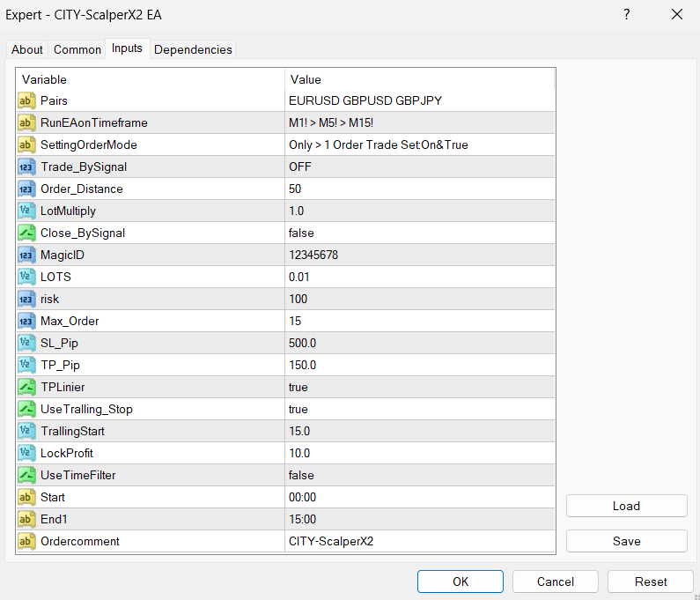Click the integer icon beside Trade_BySignal
The width and height of the screenshot is (700, 600).
(26, 167)
